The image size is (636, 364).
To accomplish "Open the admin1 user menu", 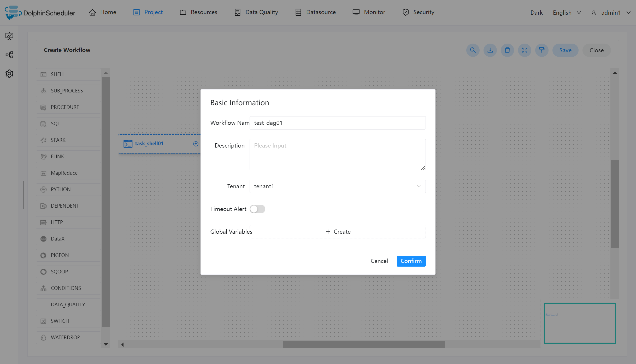I will coord(610,13).
